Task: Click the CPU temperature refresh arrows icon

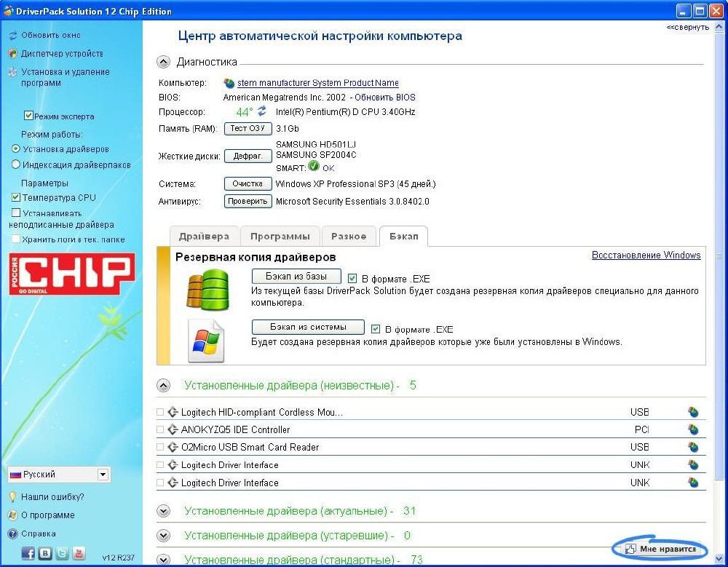Action: pyautogui.click(x=262, y=111)
